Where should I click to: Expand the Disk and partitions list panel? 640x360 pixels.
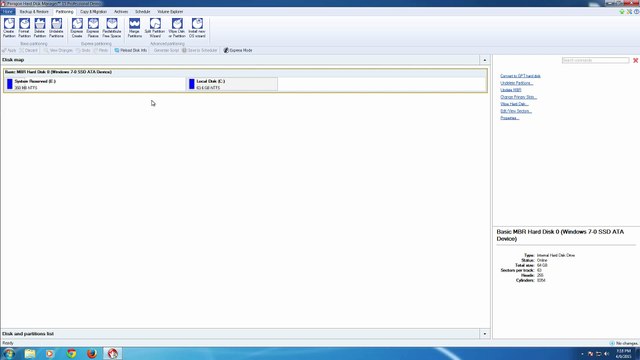pyautogui.click(x=484, y=334)
